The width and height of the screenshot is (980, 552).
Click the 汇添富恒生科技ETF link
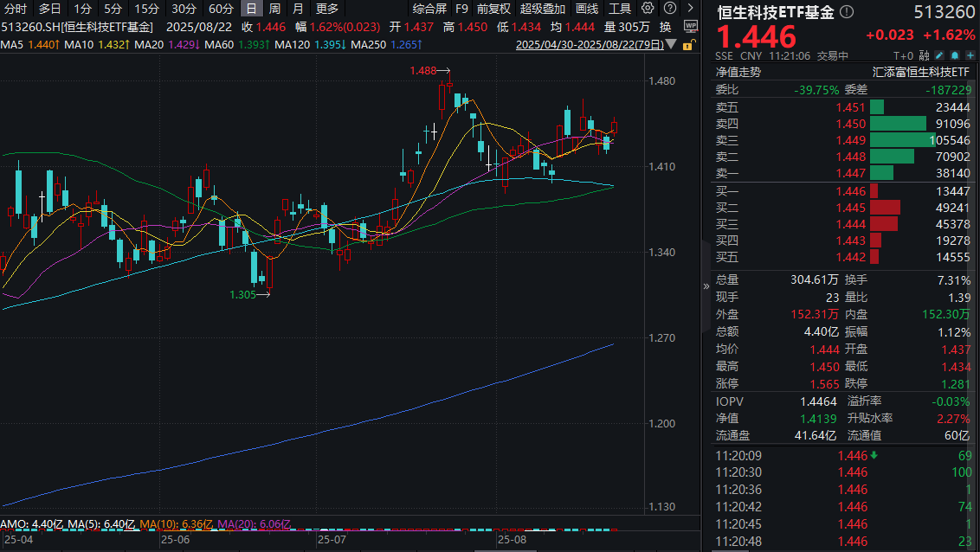click(920, 72)
